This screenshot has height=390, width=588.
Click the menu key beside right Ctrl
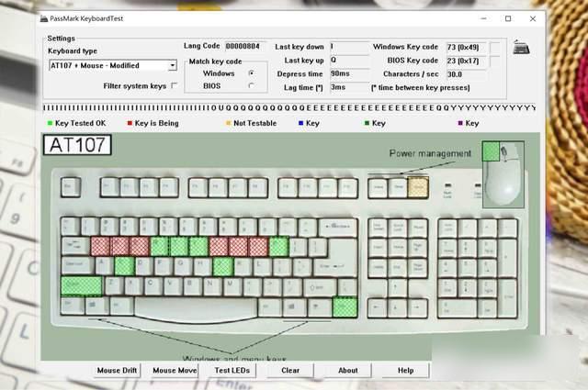319,307
